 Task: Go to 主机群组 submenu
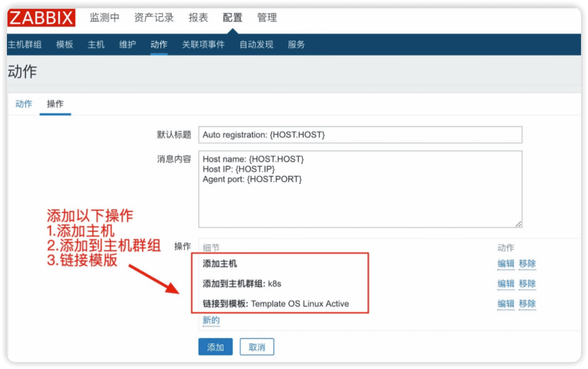point(25,44)
